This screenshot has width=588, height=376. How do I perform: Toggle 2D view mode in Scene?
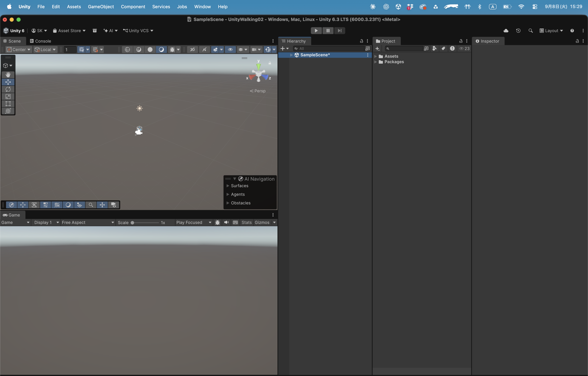point(192,50)
